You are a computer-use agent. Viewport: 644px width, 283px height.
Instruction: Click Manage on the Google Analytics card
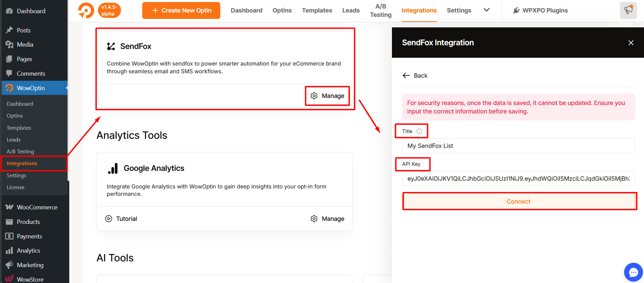coord(327,219)
